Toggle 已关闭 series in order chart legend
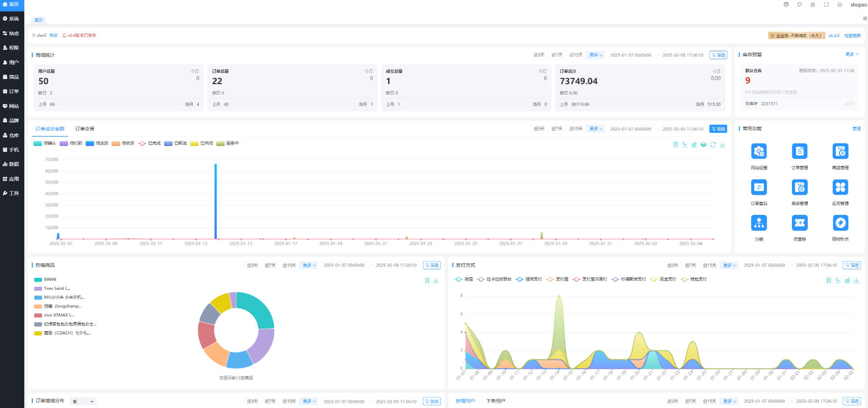 click(x=201, y=143)
